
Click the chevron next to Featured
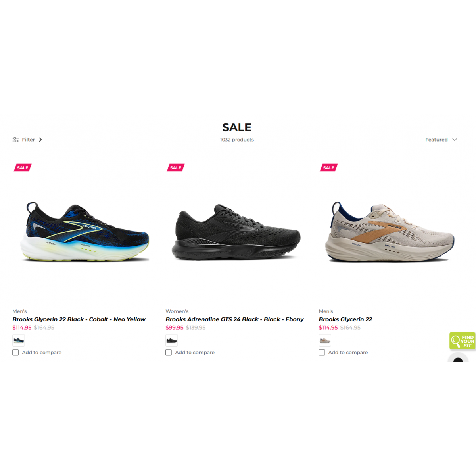coord(455,140)
